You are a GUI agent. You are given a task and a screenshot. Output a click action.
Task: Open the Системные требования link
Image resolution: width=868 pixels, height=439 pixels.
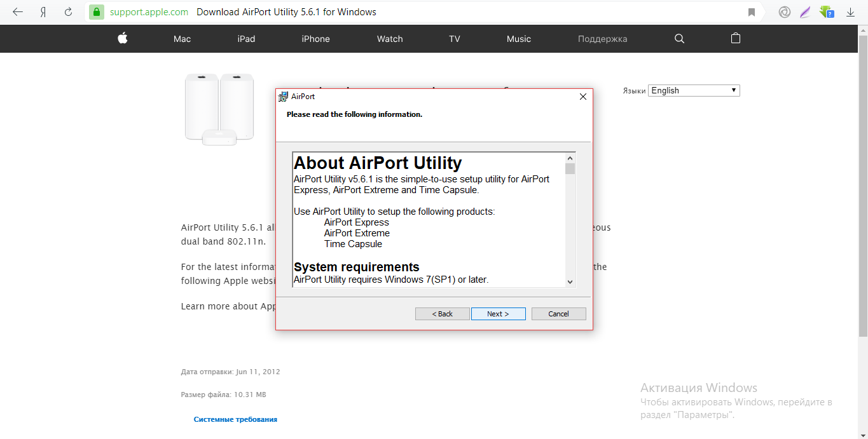coord(235,419)
